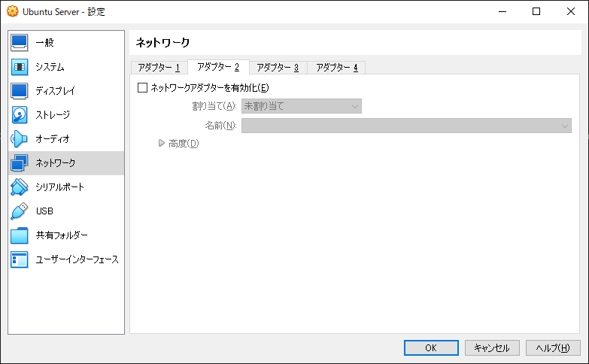Open the シリアルポート settings category

point(66,187)
